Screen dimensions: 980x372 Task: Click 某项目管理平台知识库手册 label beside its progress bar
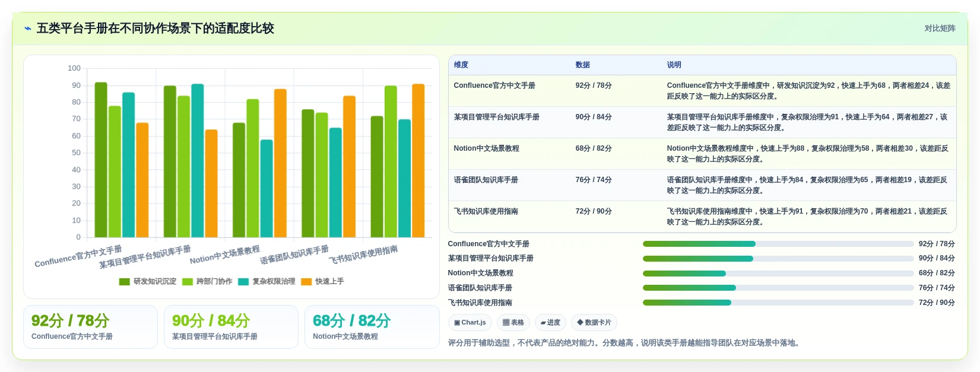[x=491, y=259]
